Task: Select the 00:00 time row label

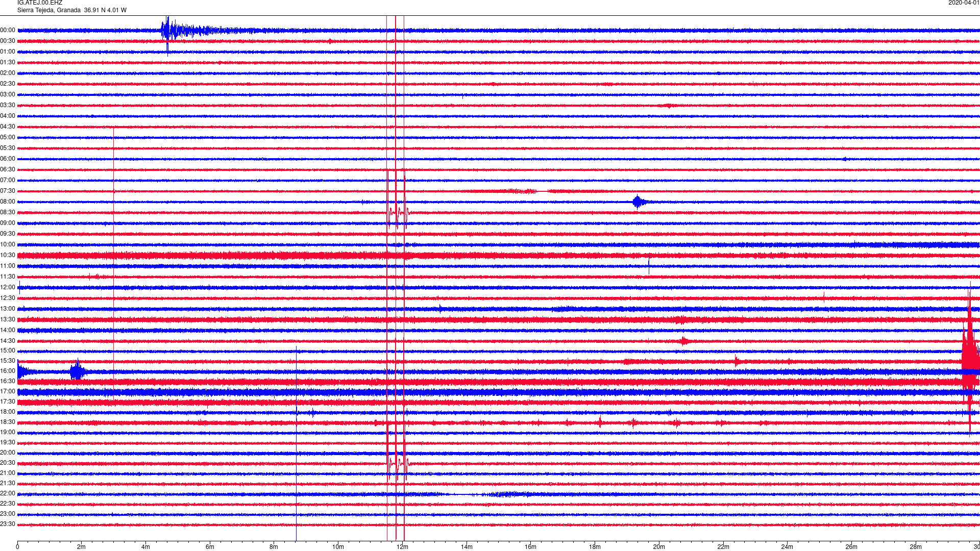Action: [x=8, y=30]
